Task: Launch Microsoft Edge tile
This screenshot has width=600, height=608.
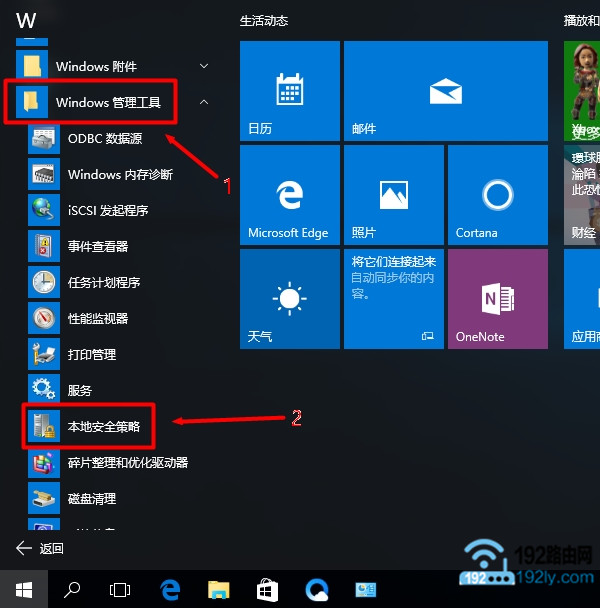Action: tap(290, 195)
